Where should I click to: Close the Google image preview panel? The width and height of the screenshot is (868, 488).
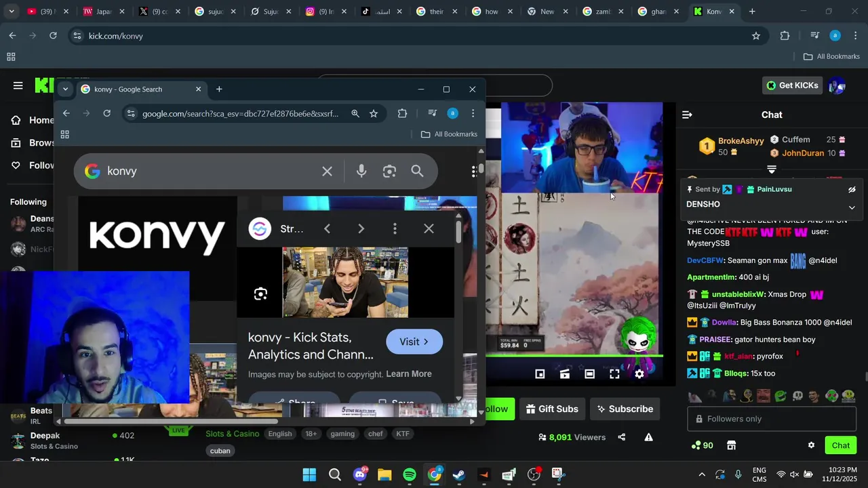coord(429,229)
